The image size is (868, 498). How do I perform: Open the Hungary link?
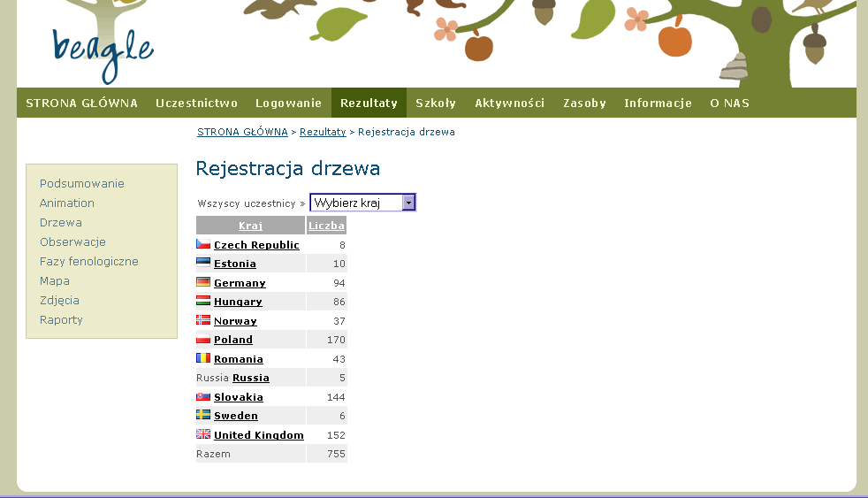(238, 302)
